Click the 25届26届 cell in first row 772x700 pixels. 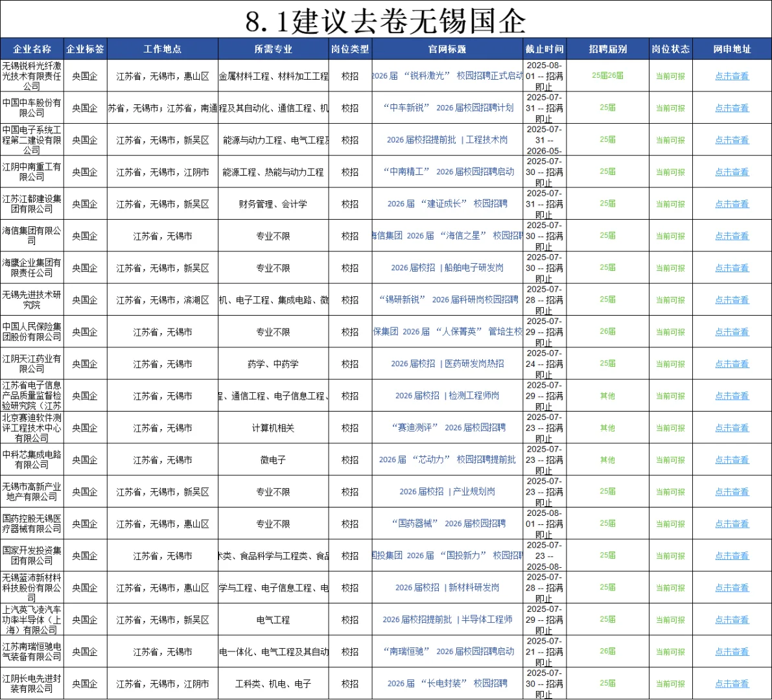tap(607, 76)
